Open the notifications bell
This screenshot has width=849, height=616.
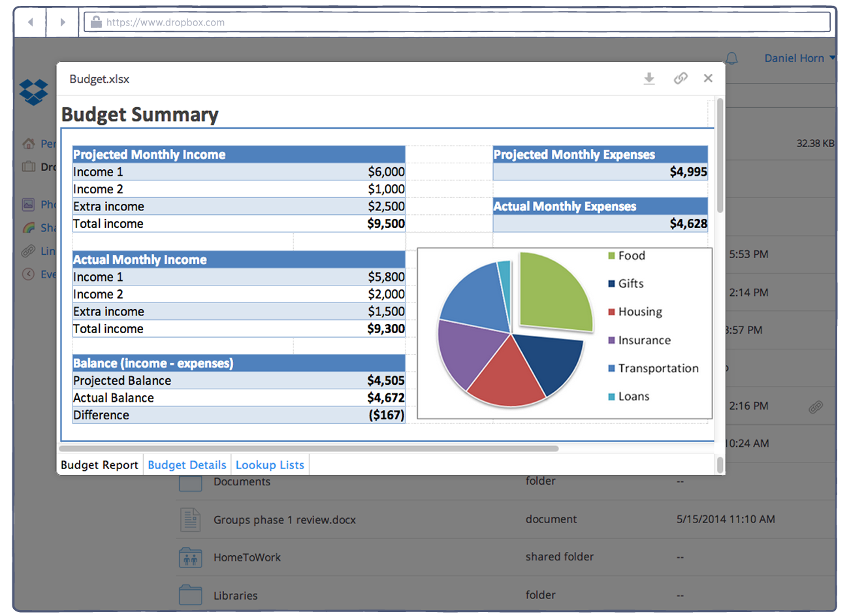[x=732, y=58]
